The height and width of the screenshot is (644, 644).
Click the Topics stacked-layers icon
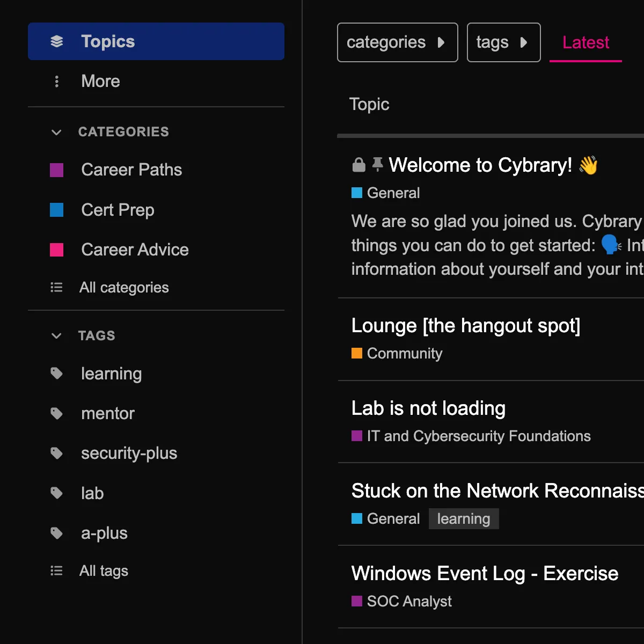pos(56,41)
